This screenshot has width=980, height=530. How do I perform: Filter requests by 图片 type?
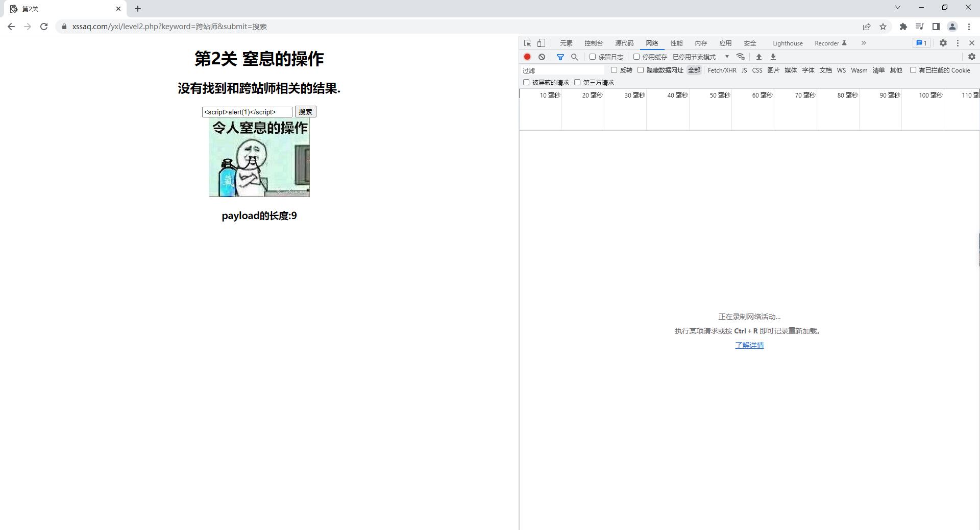773,70
